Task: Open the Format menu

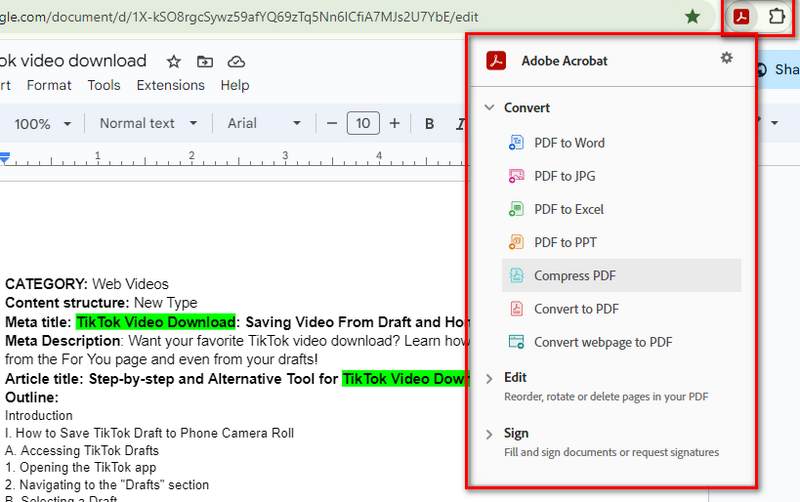Action: 49,85
